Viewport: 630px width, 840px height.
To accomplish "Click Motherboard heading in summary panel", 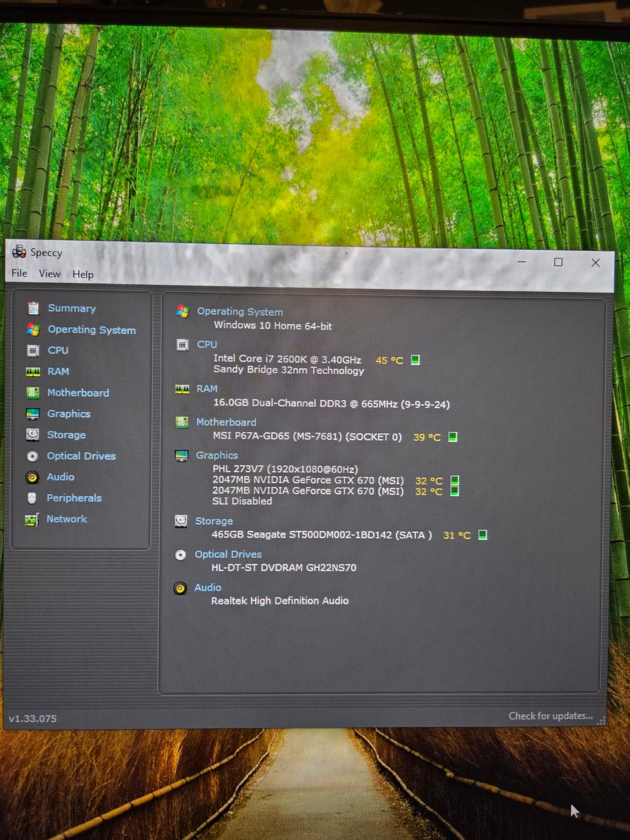I will tap(226, 422).
